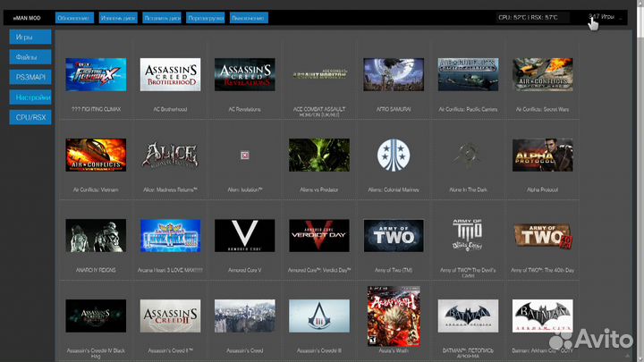The height and width of the screenshot is (362, 644).
Task: Select the Aliens vs Predator cover
Action: click(319, 155)
